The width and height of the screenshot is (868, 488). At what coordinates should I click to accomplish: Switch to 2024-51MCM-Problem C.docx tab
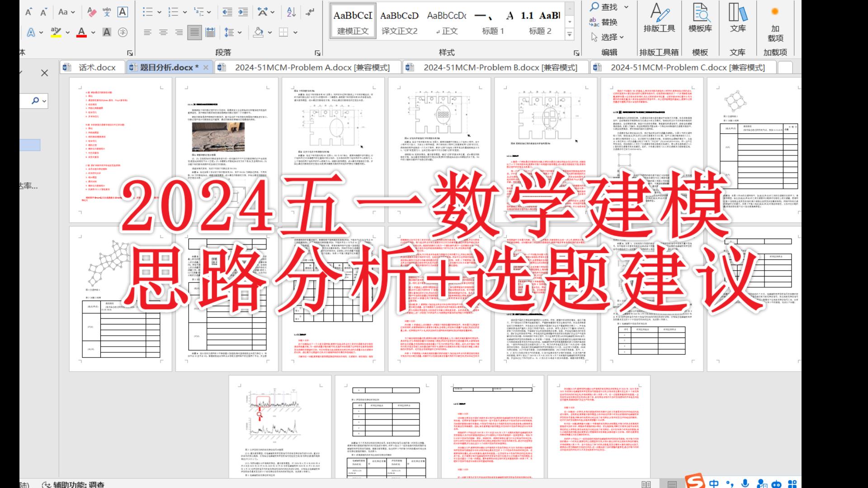tap(684, 67)
